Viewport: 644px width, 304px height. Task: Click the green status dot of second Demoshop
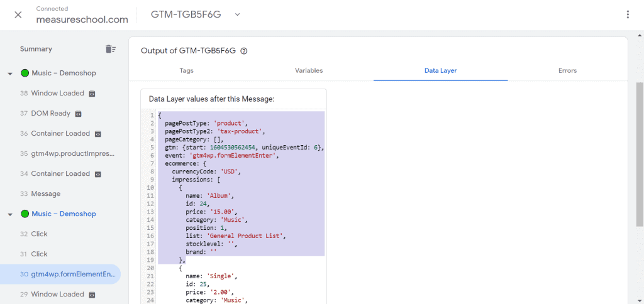(25, 214)
